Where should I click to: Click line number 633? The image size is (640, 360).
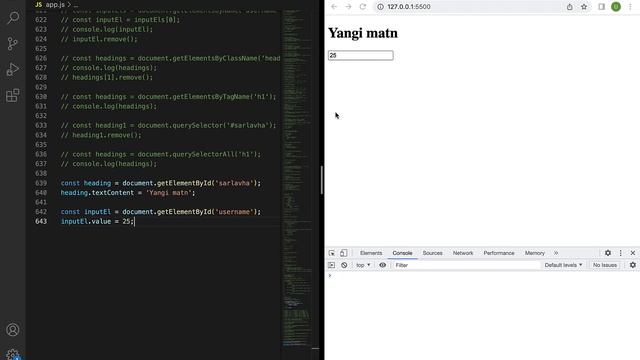(x=41, y=125)
